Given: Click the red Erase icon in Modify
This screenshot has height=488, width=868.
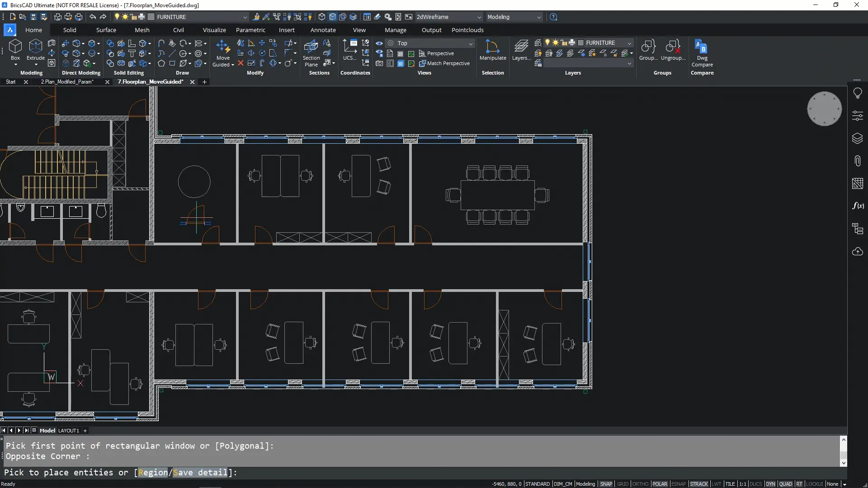Looking at the screenshot, I should click(241, 63).
